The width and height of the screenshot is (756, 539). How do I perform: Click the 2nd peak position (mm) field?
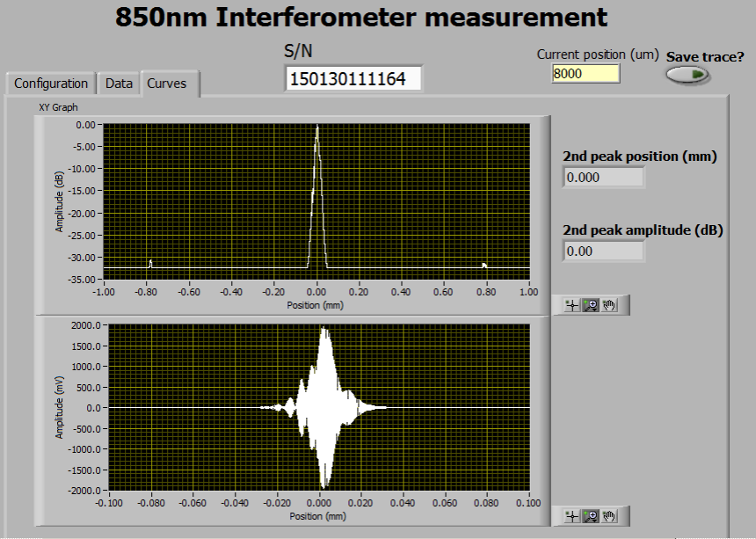coord(603,178)
